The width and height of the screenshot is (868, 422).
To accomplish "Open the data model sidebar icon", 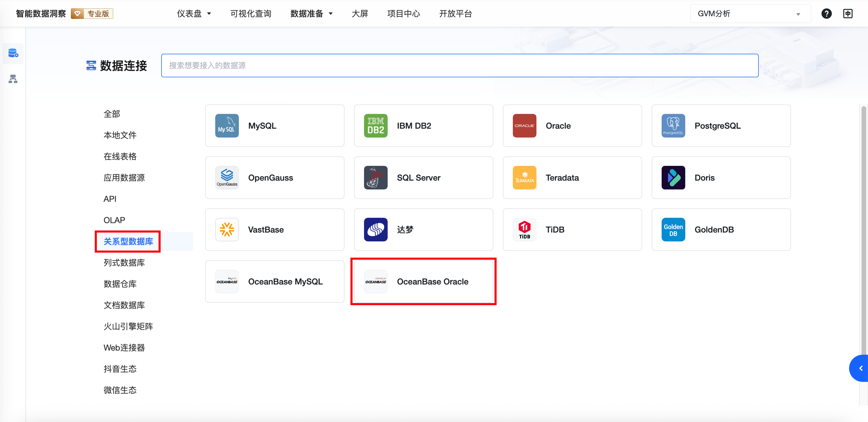I will (13, 79).
